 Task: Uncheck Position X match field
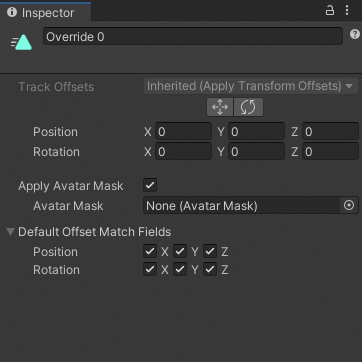(x=150, y=251)
